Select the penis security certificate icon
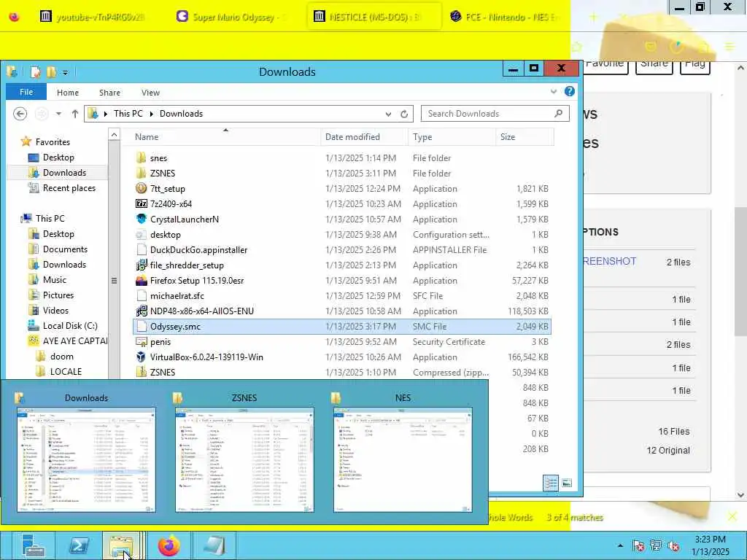 point(141,341)
